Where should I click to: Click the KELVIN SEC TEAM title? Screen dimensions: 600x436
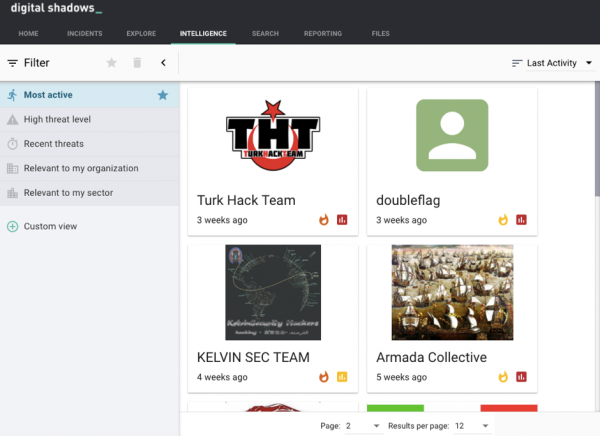253,358
